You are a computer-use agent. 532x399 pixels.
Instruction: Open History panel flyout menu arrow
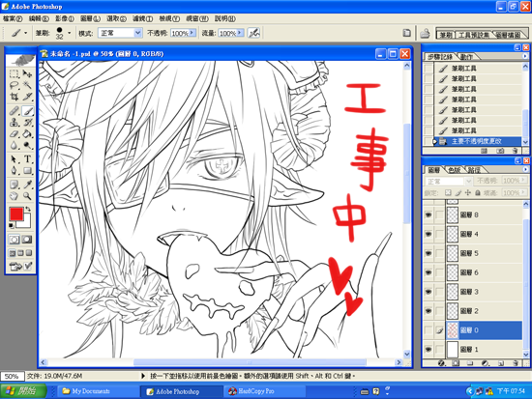(x=525, y=56)
